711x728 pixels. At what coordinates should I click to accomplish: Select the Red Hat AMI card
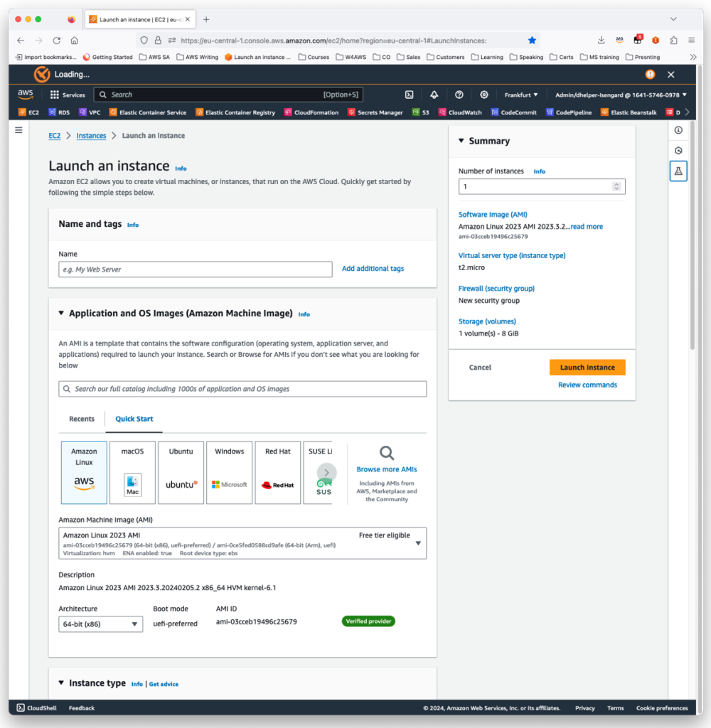[277, 471]
